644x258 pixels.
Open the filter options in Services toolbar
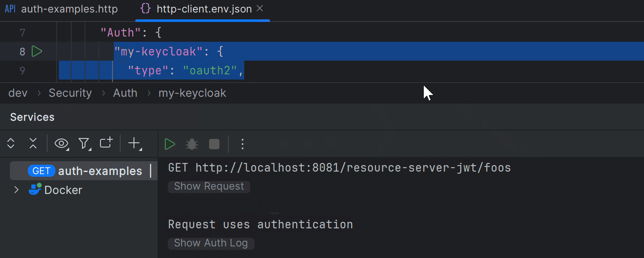click(84, 144)
